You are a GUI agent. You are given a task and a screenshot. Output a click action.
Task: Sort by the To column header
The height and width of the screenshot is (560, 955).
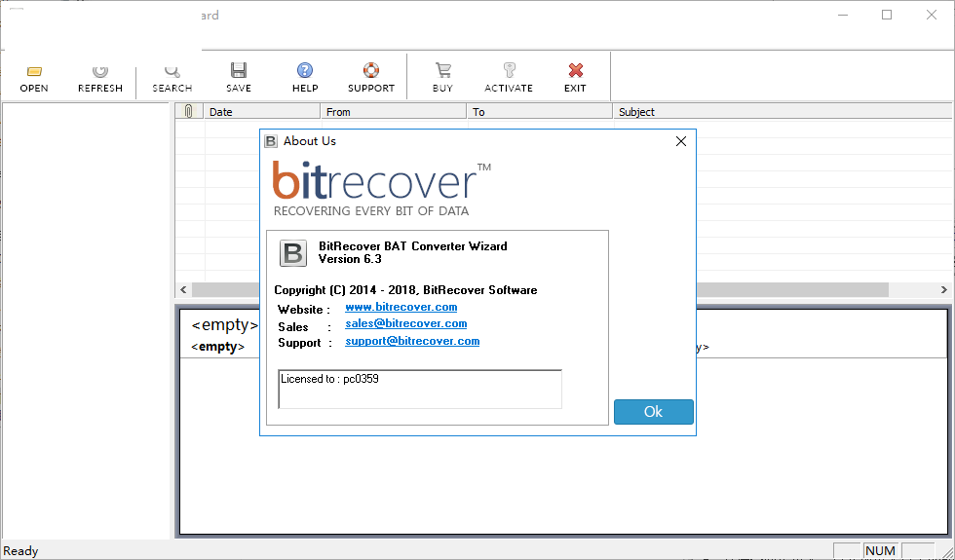click(539, 111)
